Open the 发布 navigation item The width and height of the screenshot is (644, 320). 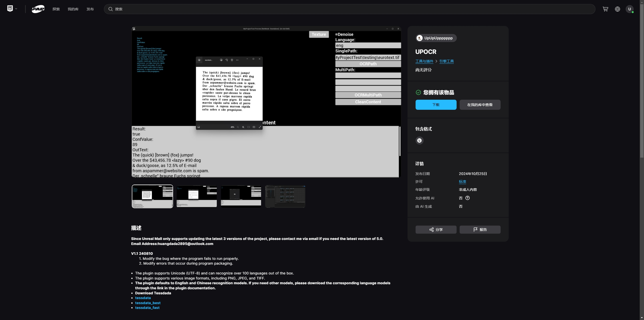point(90,9)
